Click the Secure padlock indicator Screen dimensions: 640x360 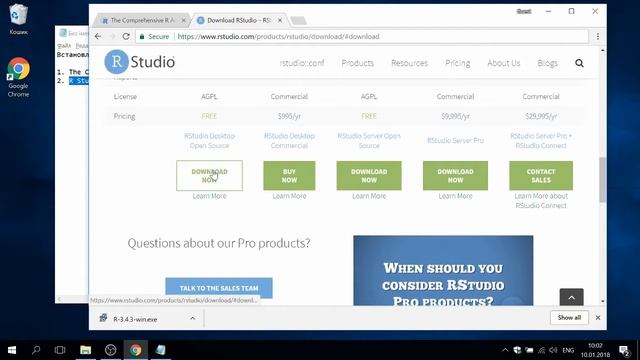(x=154, y=36)
